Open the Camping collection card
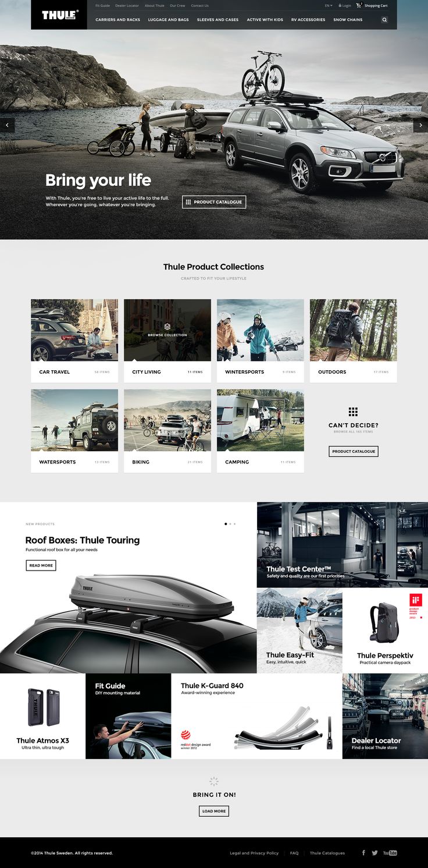The height and width of the screenshot is (868, 428). point(261,431)
